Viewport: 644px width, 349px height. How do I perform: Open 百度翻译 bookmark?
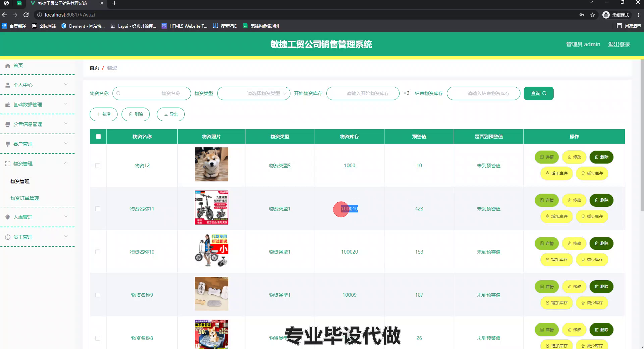click(x=14, y=26)
